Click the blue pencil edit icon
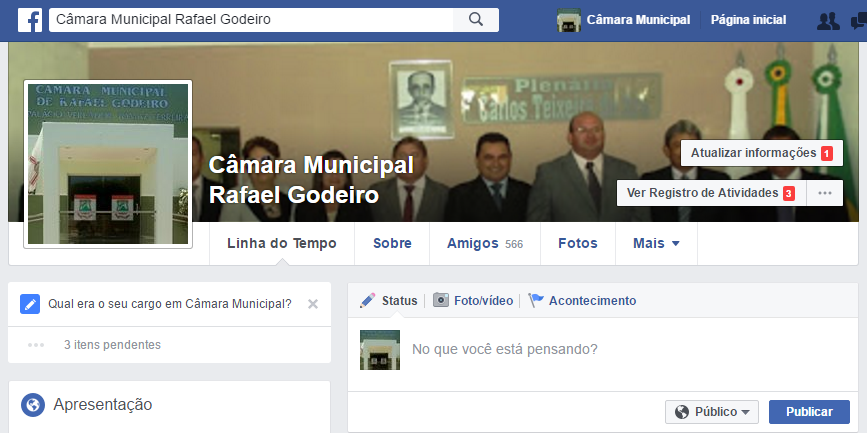This screenshot has height=433, width=867. pos(30,304)
